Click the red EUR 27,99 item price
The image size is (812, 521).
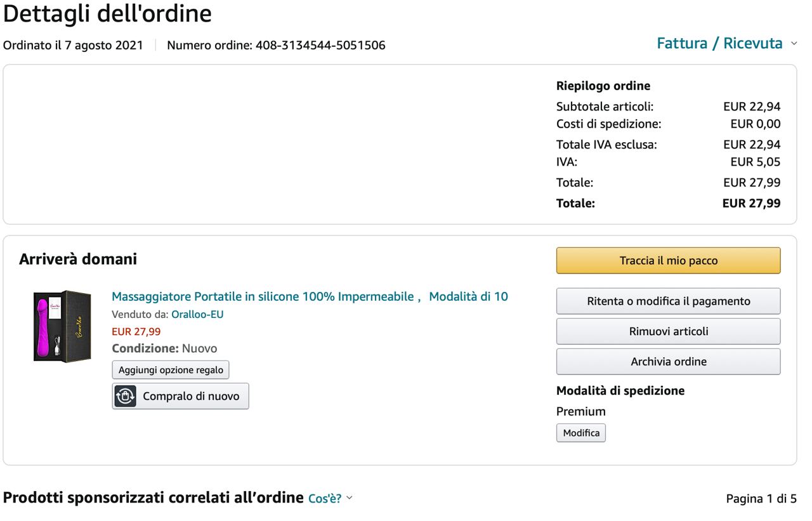tap(136, 331)
